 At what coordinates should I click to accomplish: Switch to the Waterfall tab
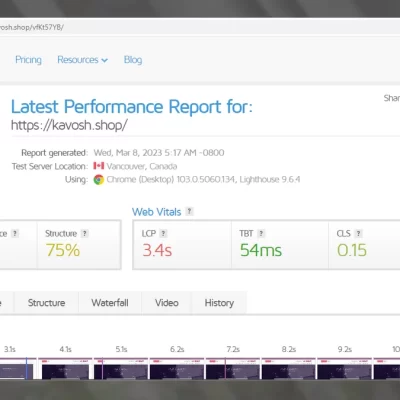pyautogui.click(x=110, y=303)
